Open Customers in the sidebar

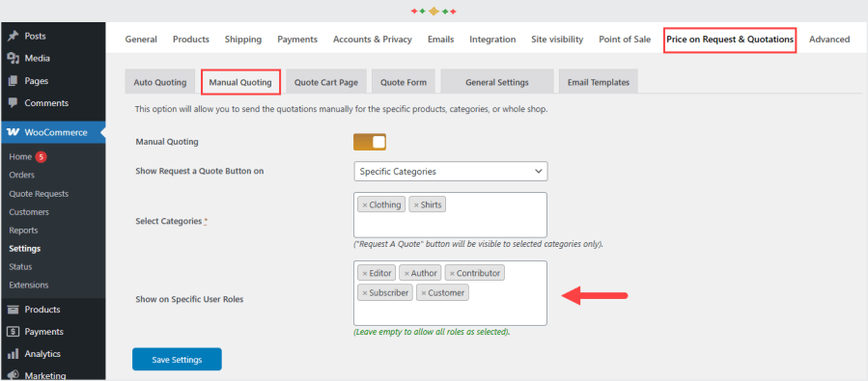29,212
